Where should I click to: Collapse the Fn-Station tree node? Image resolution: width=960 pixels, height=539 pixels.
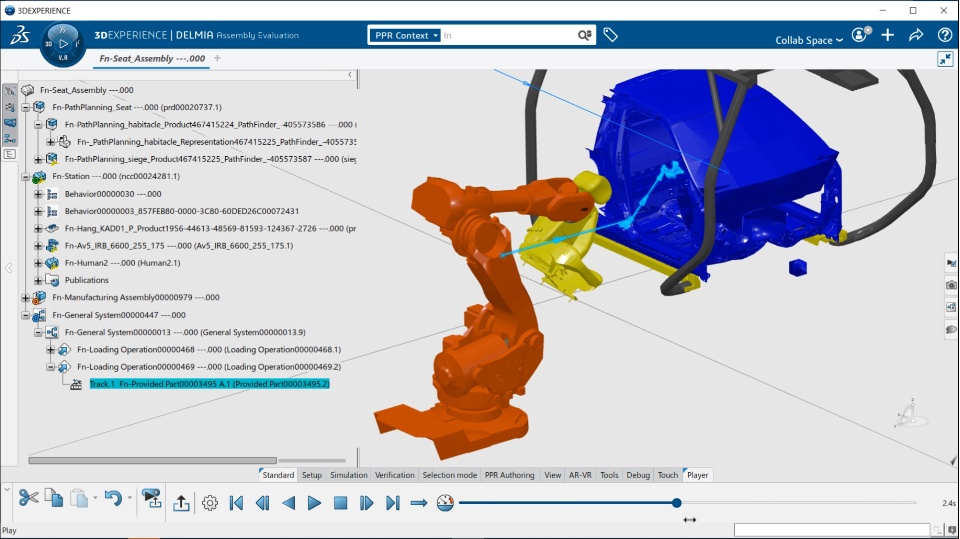coord(26,176)
